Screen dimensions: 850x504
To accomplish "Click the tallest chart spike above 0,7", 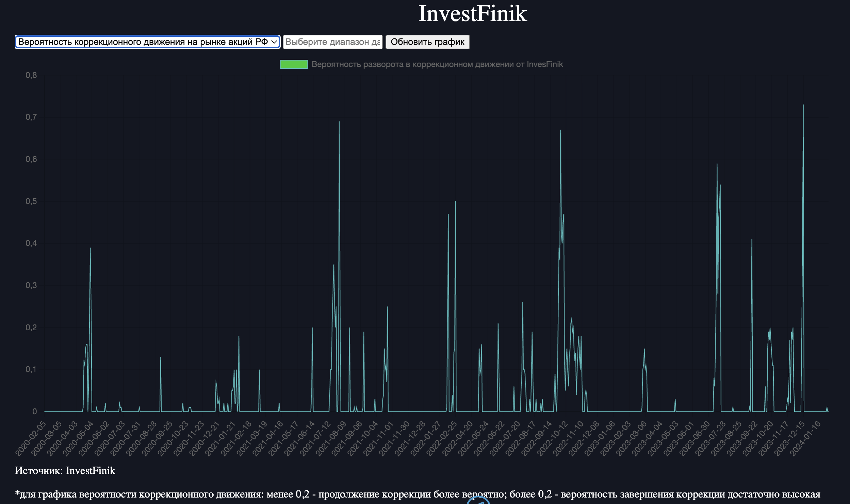I will click(803, 105).
